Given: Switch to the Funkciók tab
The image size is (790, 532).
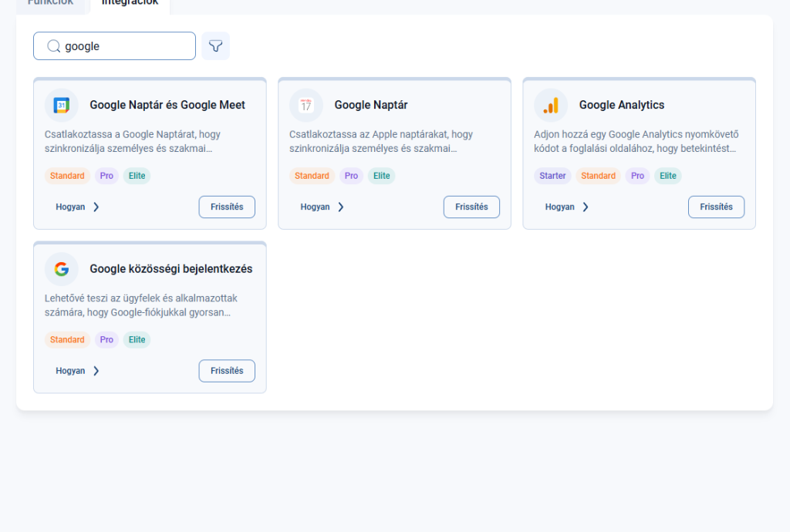Looking at the screenshot, I should [51, 3].
